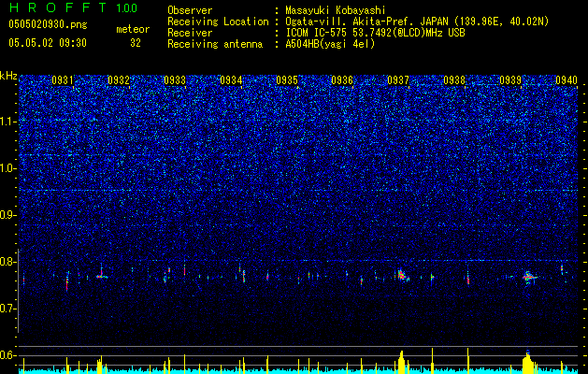The image size is (588, 374).
Task: Click the 0934 time marker
Action: (231, 79)
